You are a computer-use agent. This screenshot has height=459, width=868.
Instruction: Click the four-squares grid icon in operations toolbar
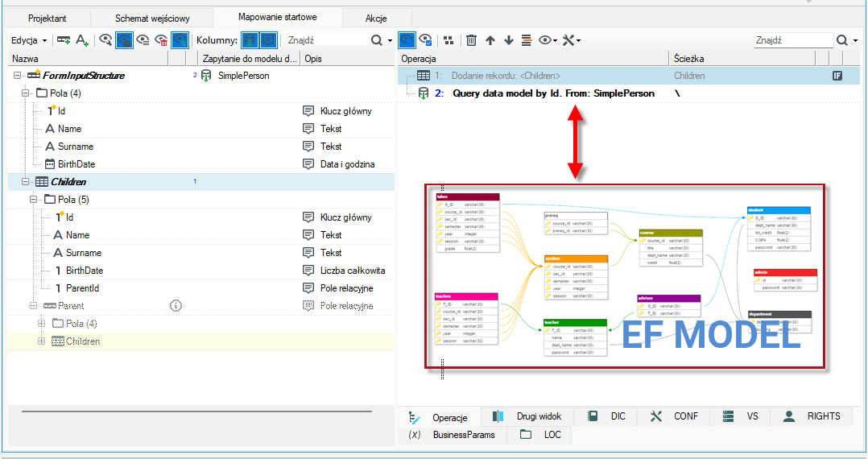click(448, 40)
